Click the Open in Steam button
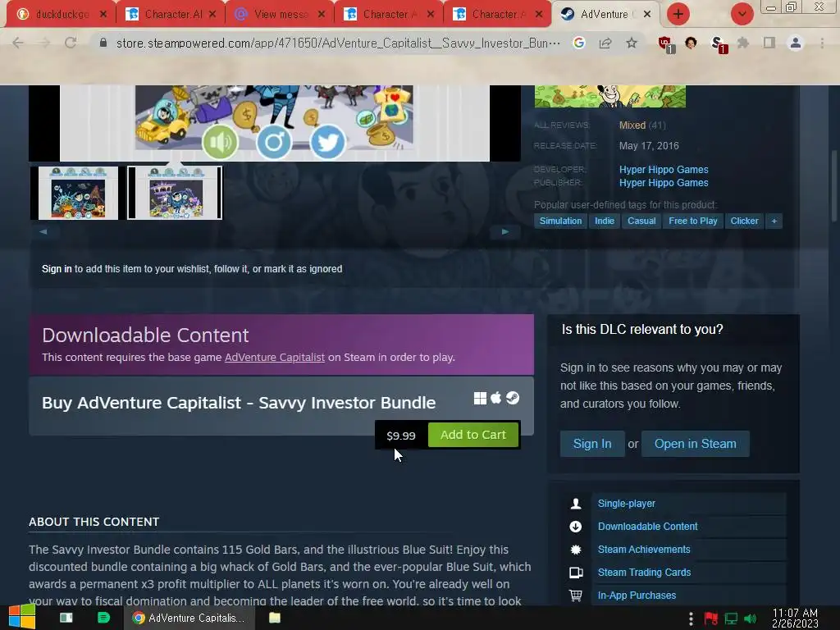Viewport: 840px width, 630px height. coord(696,444)
